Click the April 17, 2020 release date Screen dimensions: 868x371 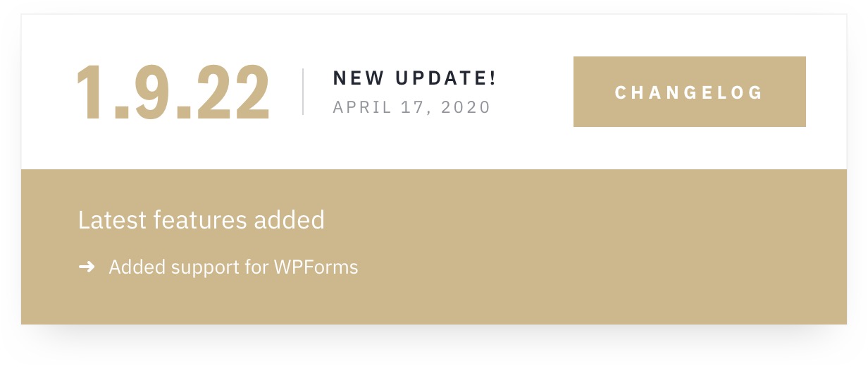tap(411, 107)
